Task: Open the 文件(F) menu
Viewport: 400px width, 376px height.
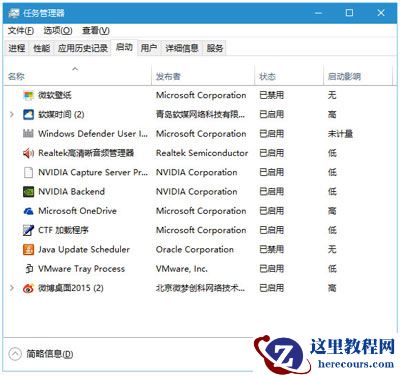Action: [21, 31]
